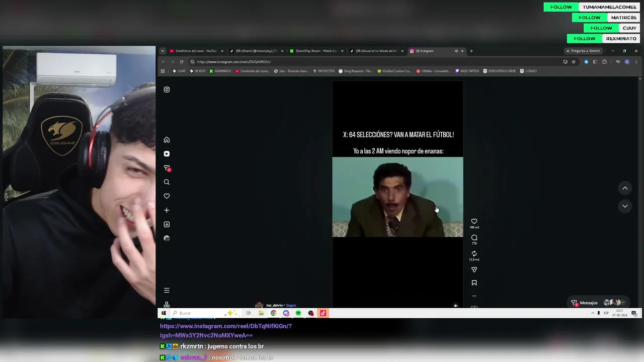The image size is (644, 362).
Task: Open the Extensions puzzle menu
Action: click(x=604, y=62)
